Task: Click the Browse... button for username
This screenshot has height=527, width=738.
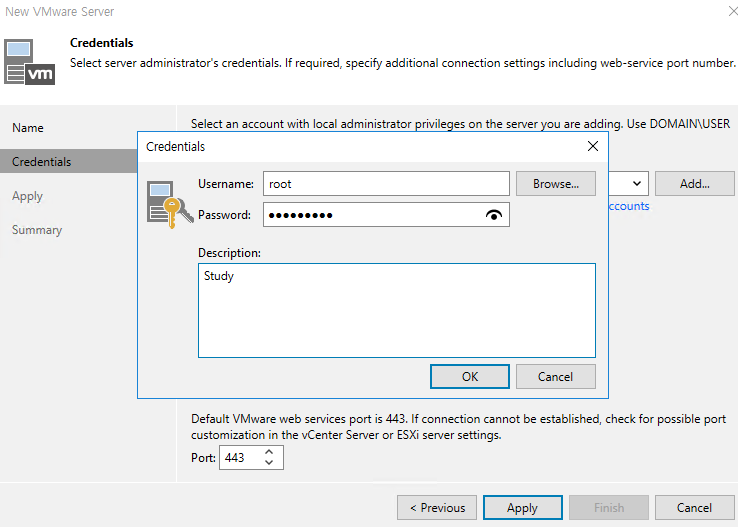Action: point(556,184)
